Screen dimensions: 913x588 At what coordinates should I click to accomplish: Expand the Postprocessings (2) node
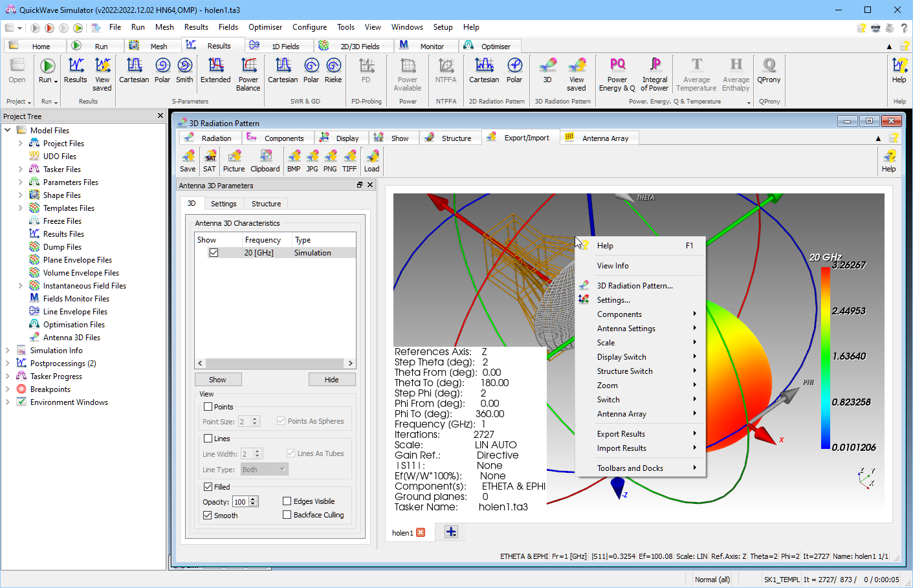(x=8, y=364)
